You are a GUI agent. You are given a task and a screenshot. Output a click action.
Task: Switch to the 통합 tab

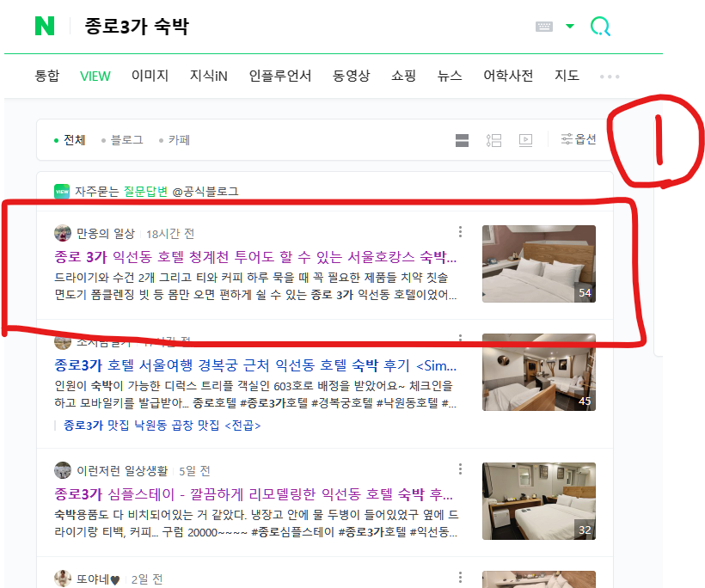tap(47, 76)
